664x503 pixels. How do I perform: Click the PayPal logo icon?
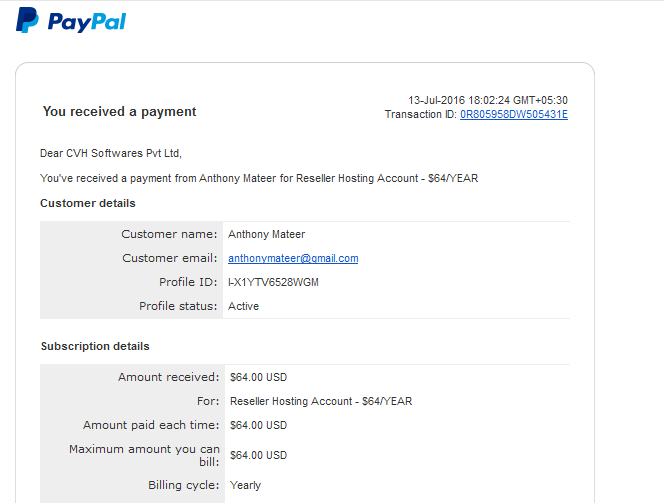coord(27,20)
